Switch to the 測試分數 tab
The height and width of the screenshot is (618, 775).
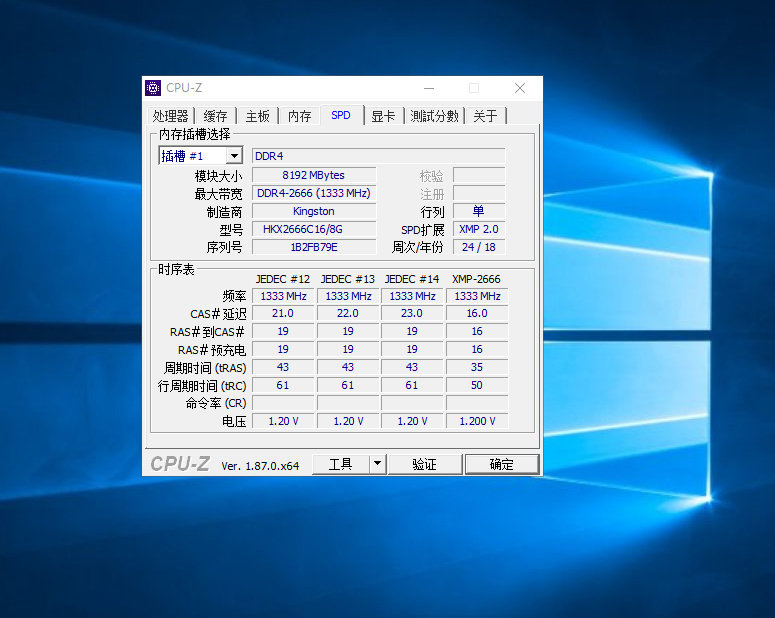[434, 116]
